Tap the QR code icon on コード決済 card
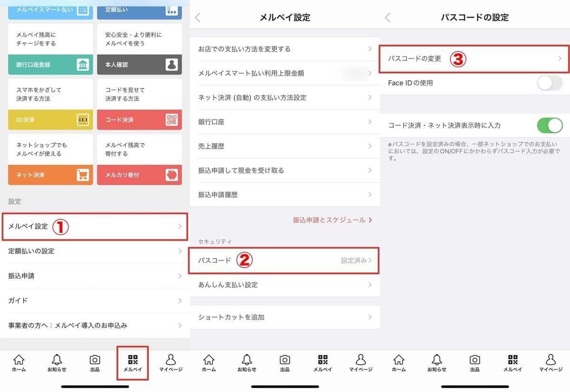 click(171, 120)
